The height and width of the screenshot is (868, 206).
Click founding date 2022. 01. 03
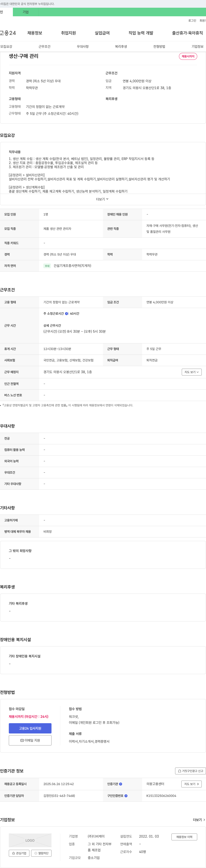pos(149,836)
